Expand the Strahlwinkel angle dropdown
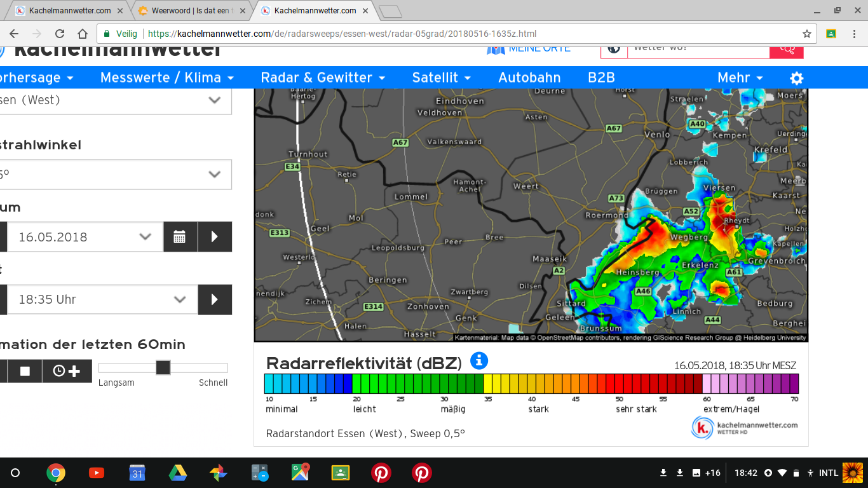868x488 pixels. [115, 174]
